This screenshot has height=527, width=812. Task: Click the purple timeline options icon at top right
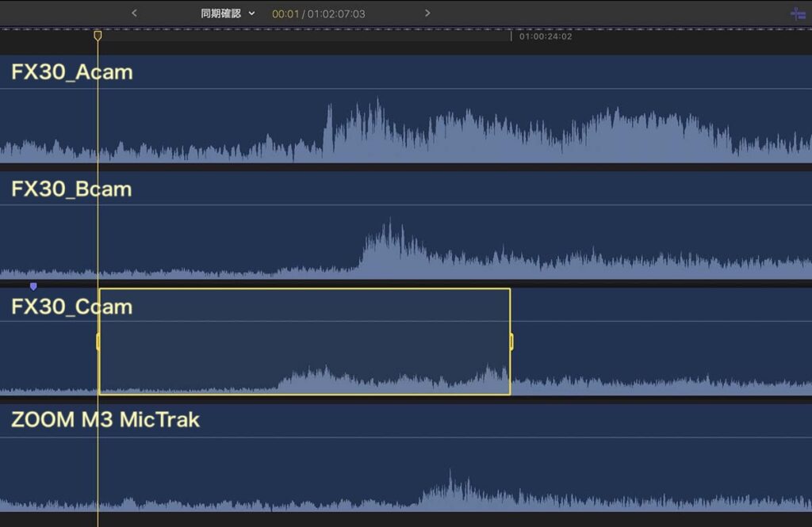point(798,13)
